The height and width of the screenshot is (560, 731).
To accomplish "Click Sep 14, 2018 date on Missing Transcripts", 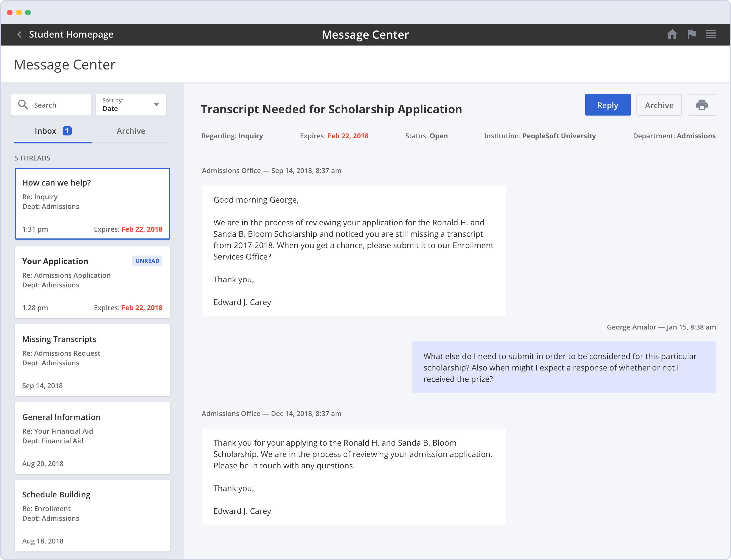I will click(x=42, y=386).
